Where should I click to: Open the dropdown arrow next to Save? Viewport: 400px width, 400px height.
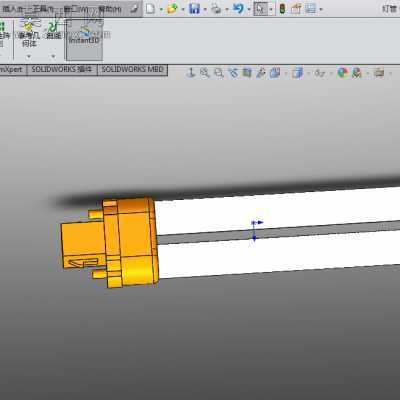[x=205, y=9]
